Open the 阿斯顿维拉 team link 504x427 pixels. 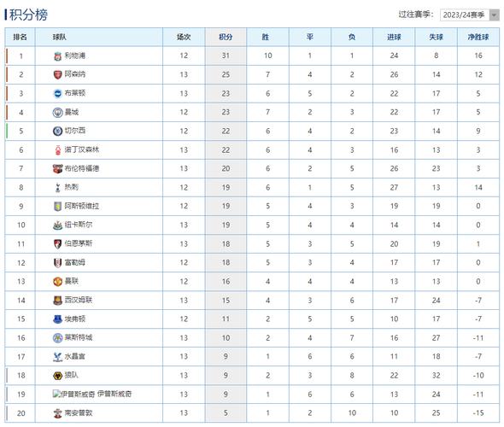[x=82, y=207]
